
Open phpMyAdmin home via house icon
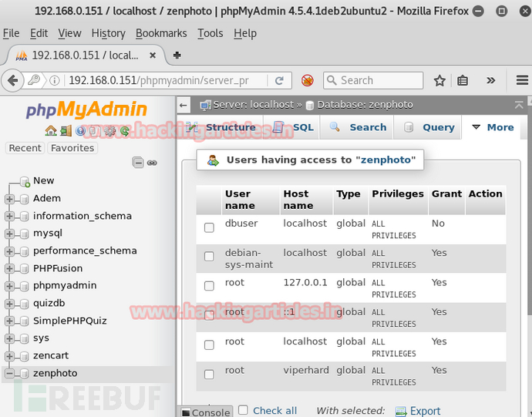(51, 130)
